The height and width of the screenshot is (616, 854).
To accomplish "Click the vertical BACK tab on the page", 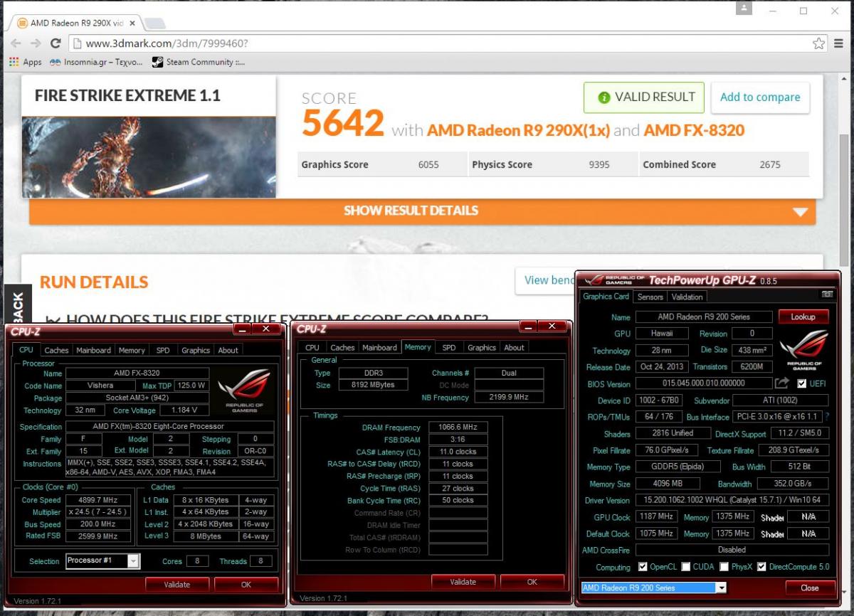I will [18, 306].
